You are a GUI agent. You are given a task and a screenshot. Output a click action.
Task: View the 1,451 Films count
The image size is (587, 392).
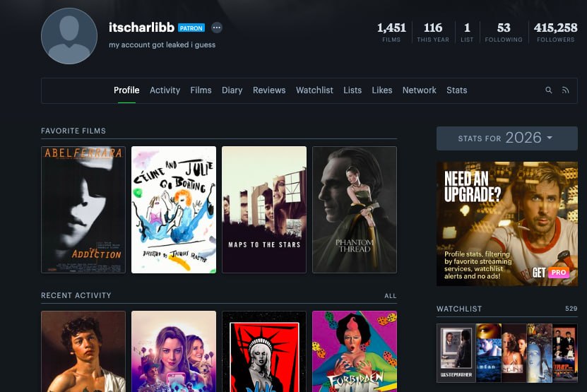click(x=391, y=32)
